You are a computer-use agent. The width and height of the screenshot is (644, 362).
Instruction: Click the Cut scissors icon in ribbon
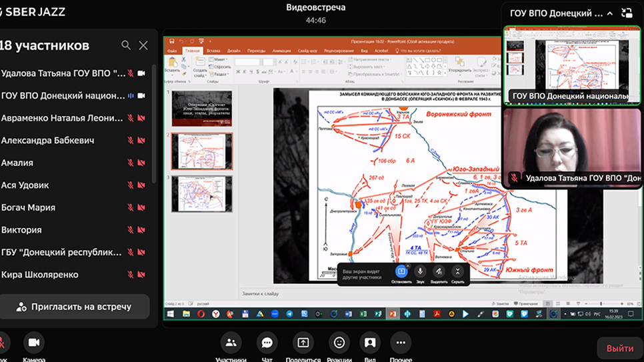183,60
